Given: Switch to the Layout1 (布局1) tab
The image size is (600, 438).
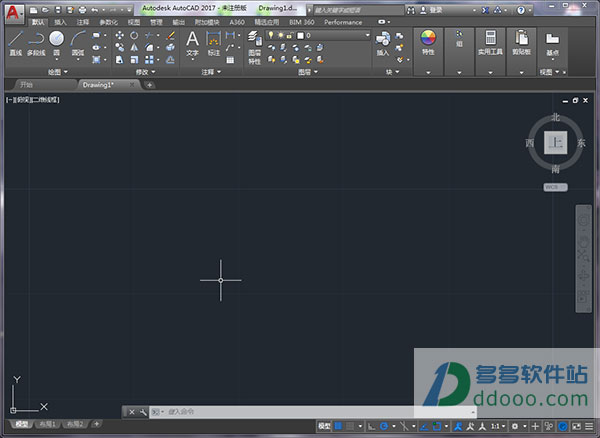Looking at the screenshot, I should tap(48, 424).
